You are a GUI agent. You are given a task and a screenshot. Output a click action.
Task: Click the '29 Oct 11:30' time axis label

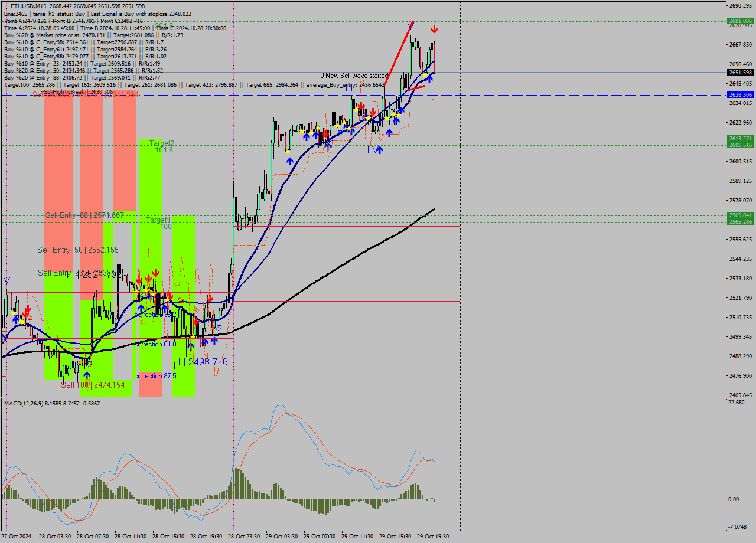359,537
